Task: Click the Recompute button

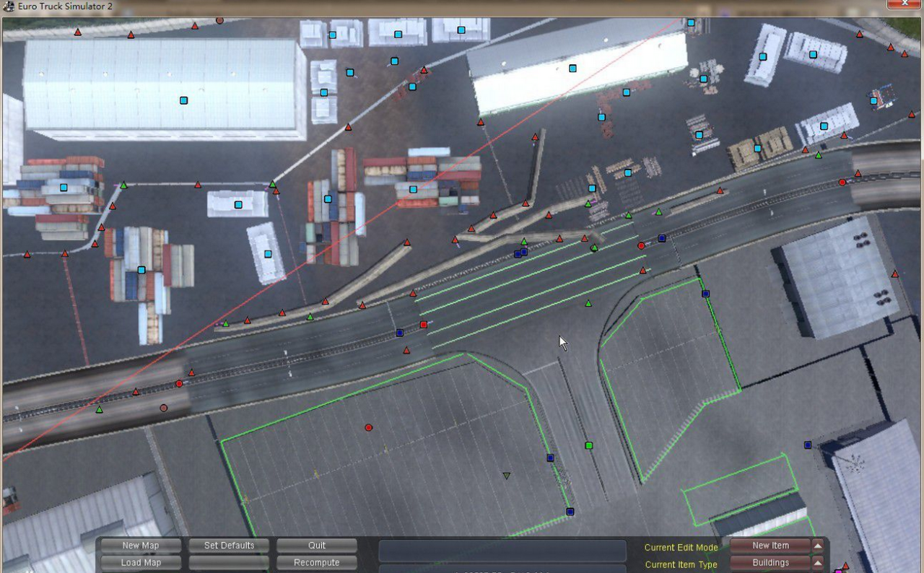Action: [317, 562]
